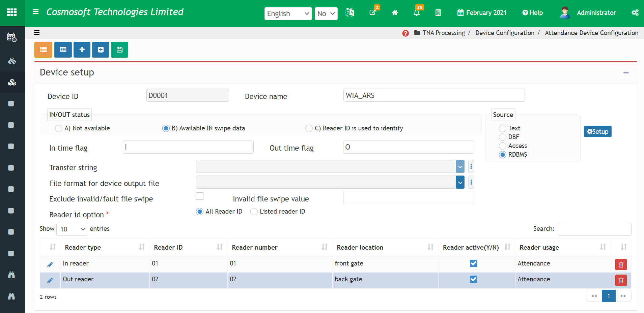The width and height of the screenshot is (644, 313).
Task: Toggle Reader active checkbox for front gate
Action: point(474,263)
